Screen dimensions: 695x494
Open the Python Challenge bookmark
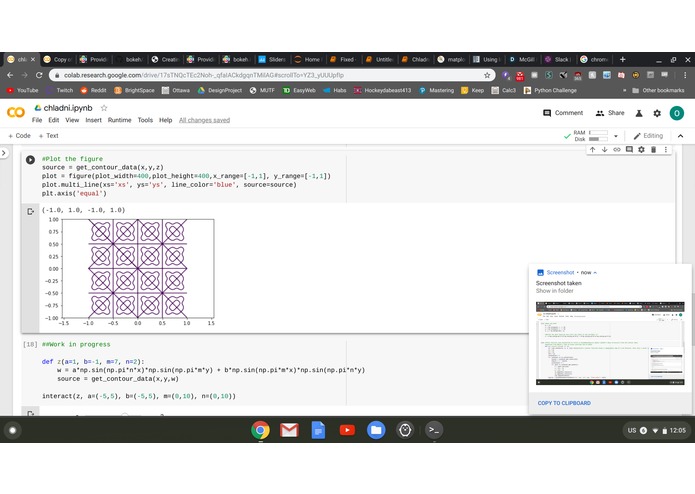pos(550,90)
